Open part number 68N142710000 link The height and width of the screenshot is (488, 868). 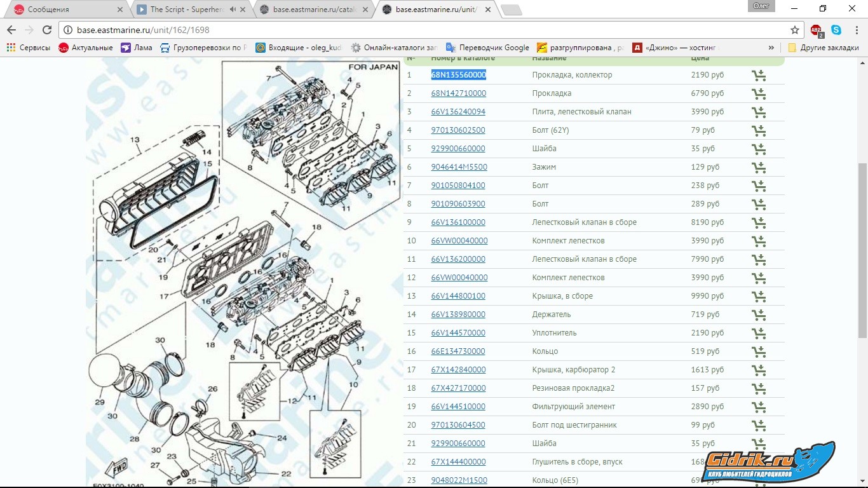click(458, 93)
